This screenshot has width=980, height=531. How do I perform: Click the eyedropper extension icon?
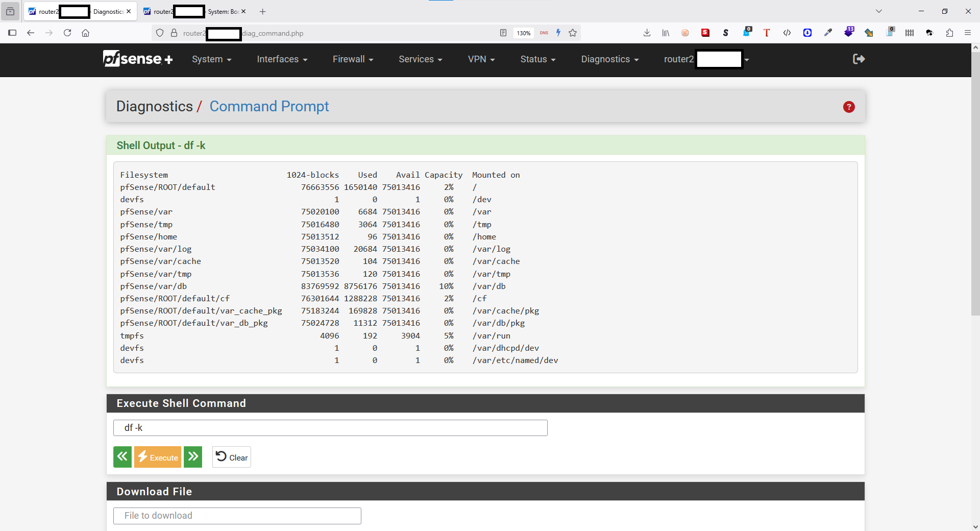pos(828,33)
